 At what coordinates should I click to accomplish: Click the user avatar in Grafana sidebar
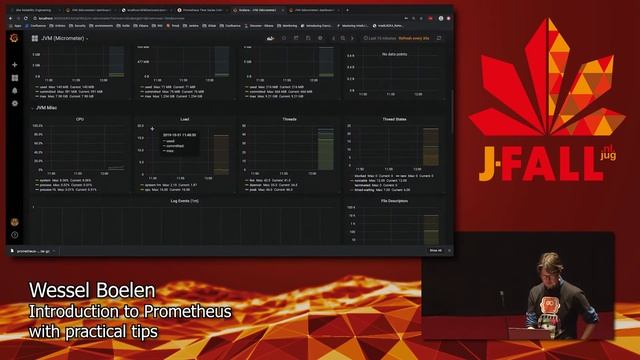click(15, 222)
